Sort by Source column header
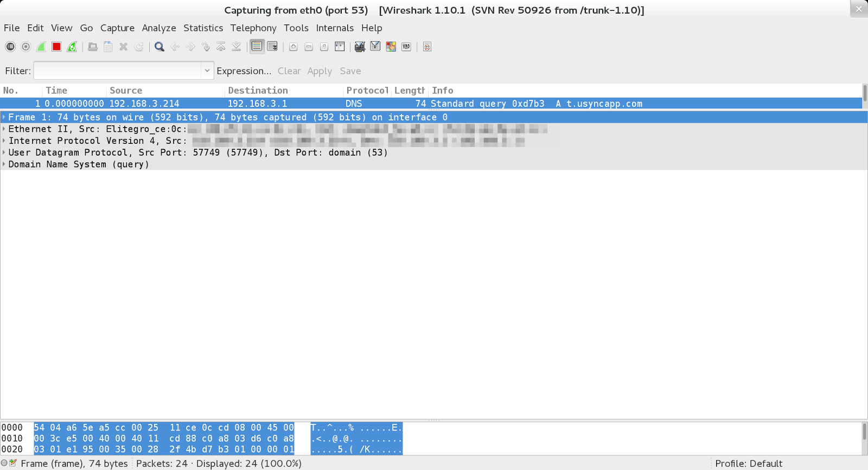Image resolution: width=868 pixels, height=470 pixels. (x=165, y=91)
